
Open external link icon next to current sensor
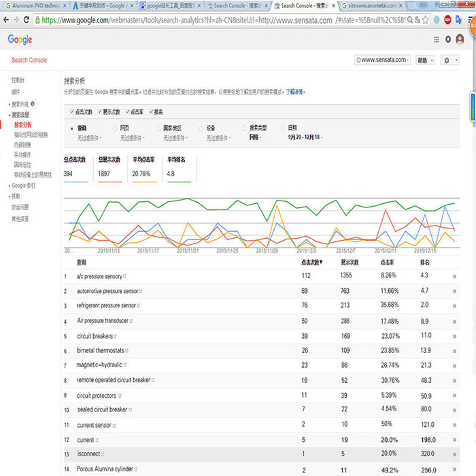click(x=114, y=426)
